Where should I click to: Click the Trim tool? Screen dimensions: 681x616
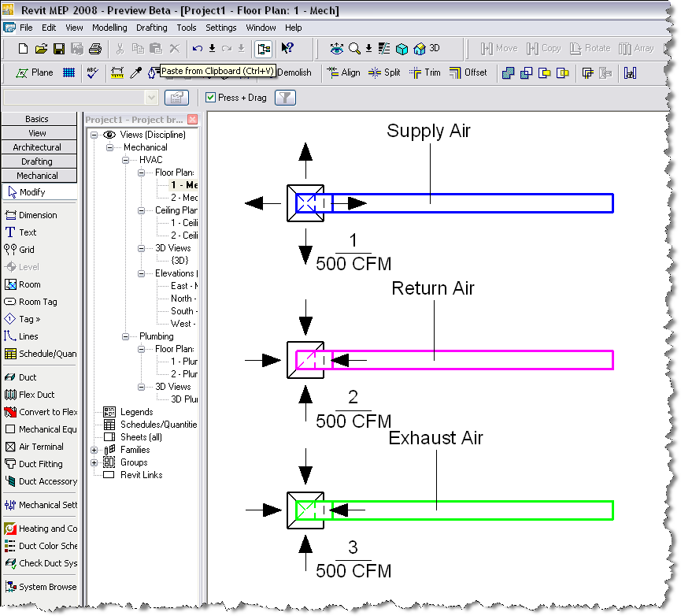click(425, 72)
